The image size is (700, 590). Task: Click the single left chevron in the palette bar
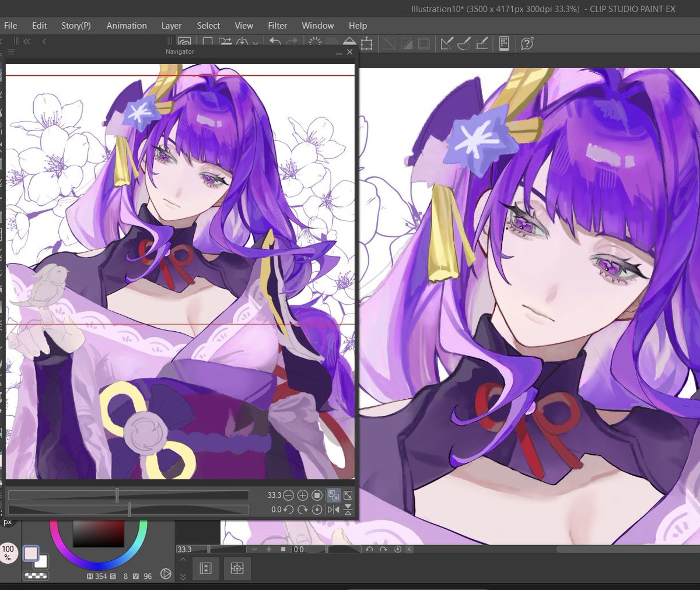[x=44, y=41]
